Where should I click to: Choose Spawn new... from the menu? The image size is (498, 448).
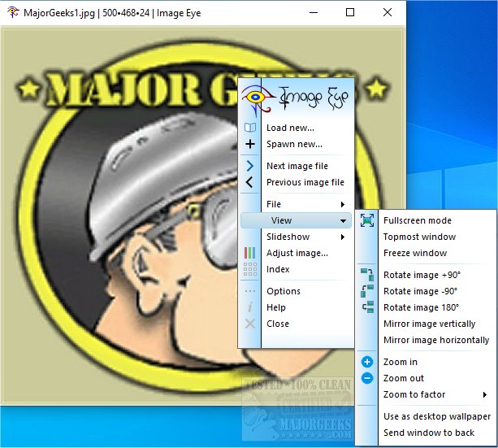pos(297,144)
